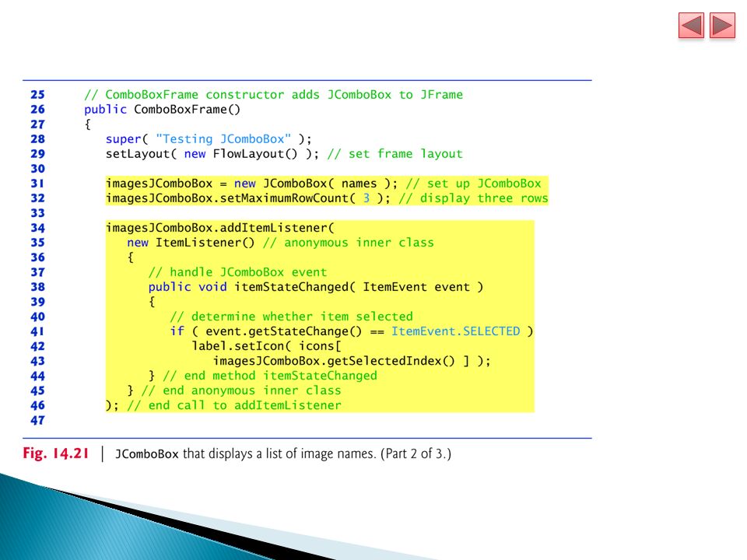Click the 'ItemEvent.SELECTED' constant

[x=456, y=331]
